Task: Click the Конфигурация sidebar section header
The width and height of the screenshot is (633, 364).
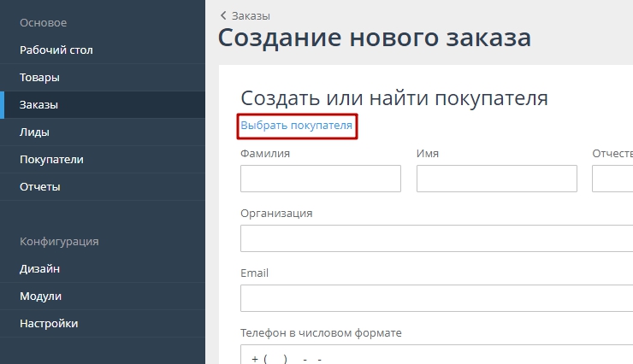Action: pos(59,242)
